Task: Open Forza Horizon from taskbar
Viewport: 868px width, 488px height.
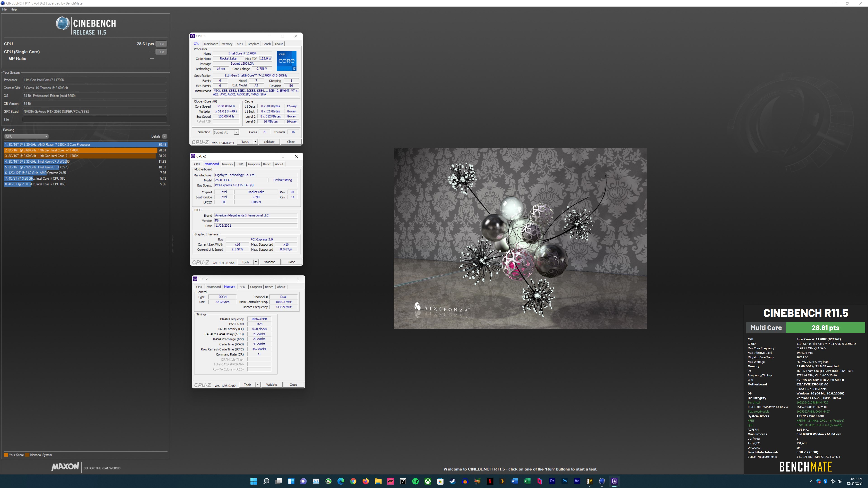Action: click(391, 481)
